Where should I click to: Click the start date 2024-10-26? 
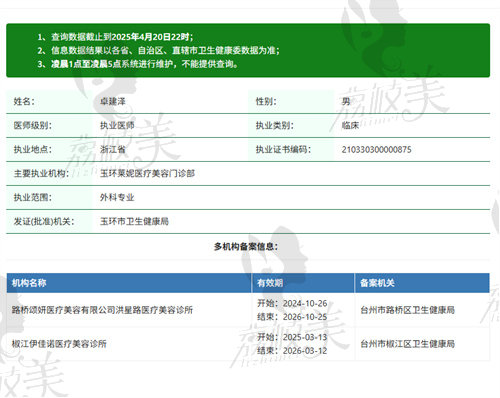(x=305, y=303)
